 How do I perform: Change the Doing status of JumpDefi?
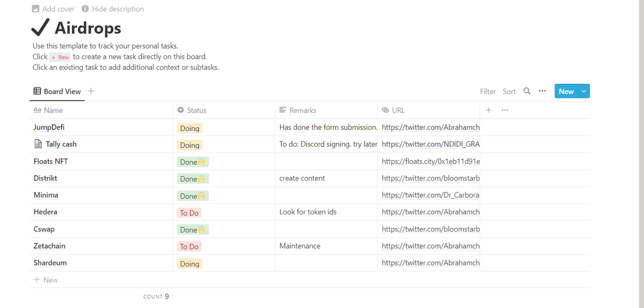(x=189, y=128)
